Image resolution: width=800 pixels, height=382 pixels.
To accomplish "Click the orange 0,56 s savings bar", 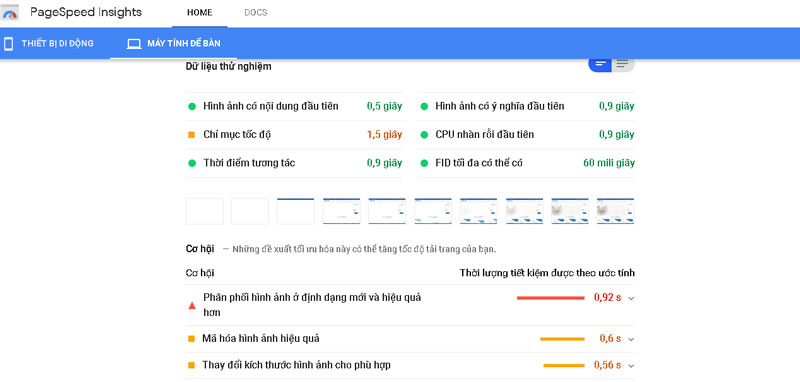I will 564,365.
